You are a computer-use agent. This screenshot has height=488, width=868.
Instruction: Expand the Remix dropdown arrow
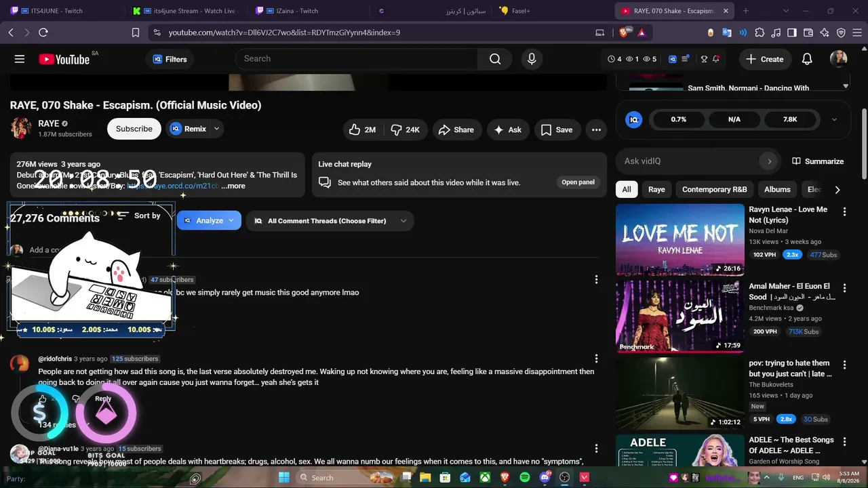pos(216,129)
